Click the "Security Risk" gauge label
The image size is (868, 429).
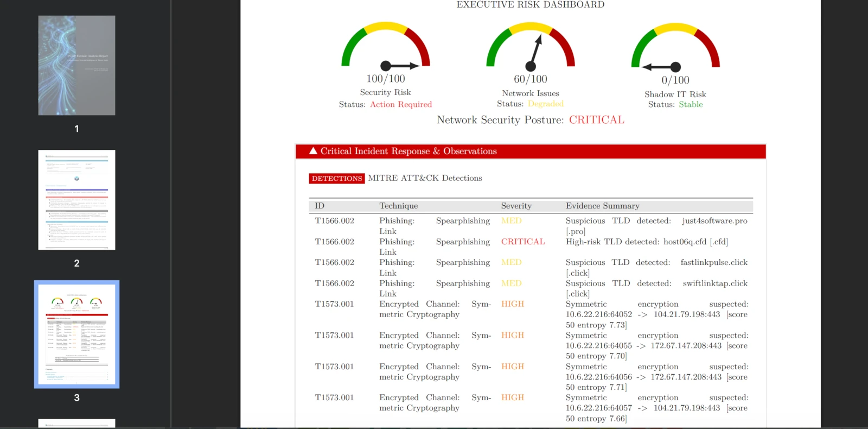(x=386, y=92)
